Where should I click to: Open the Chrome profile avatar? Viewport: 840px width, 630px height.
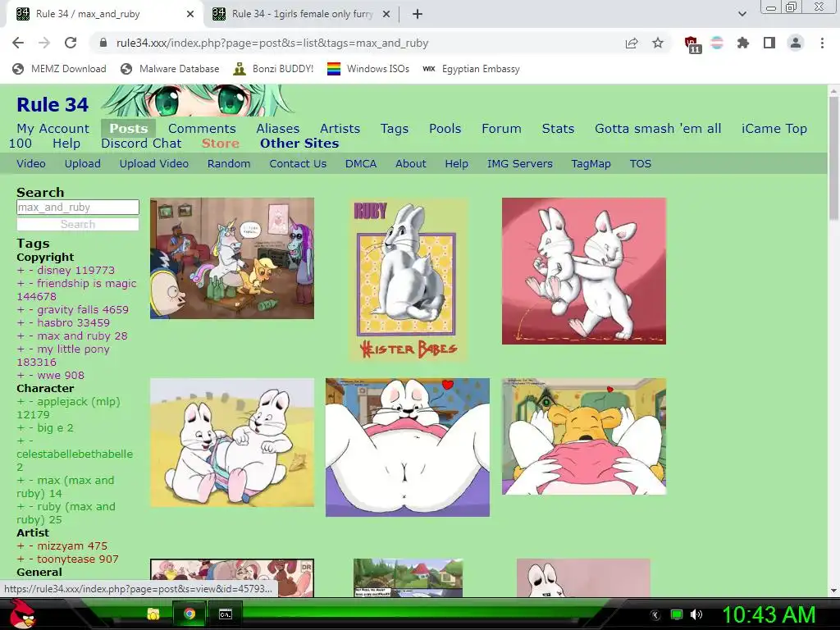pos(796,43)
